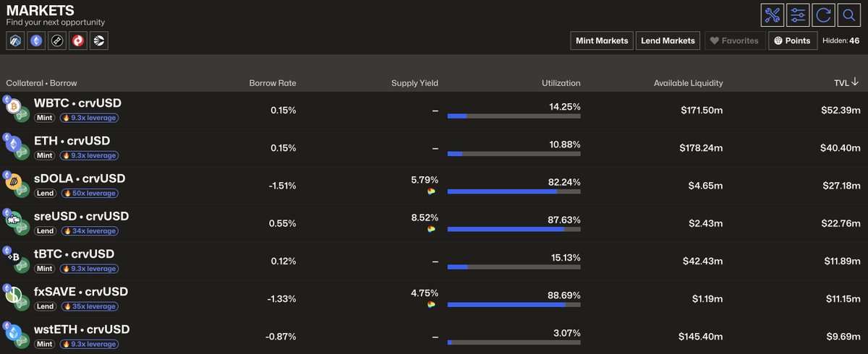Image resolution: width=868 pixels, height=354 pixels.
Task: Open the sDOLA • crvUSD market
Action: pos(80,178)
